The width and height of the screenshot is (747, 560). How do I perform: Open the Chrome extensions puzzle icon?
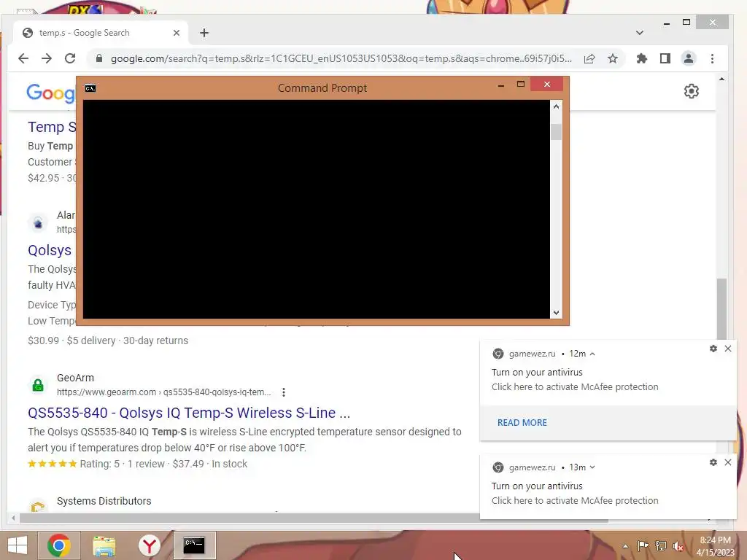tap(642, 58)
